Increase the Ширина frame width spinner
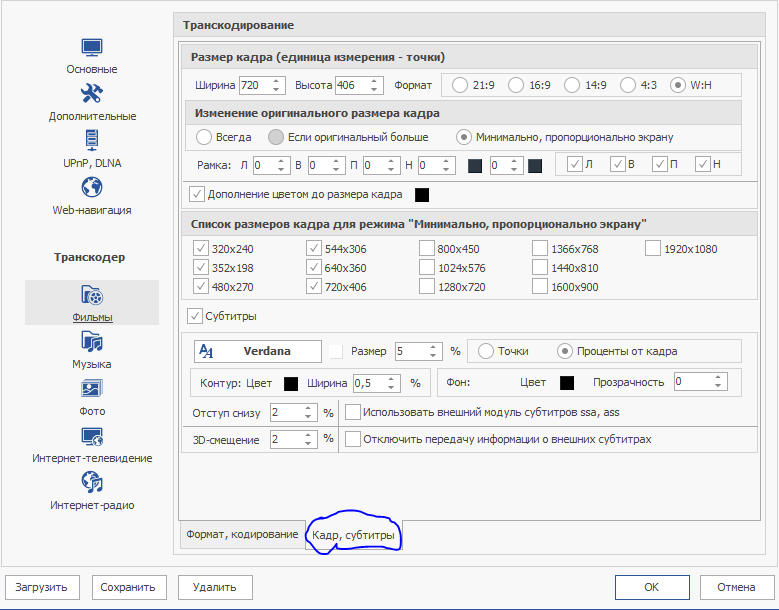 (x=277, y=80)
